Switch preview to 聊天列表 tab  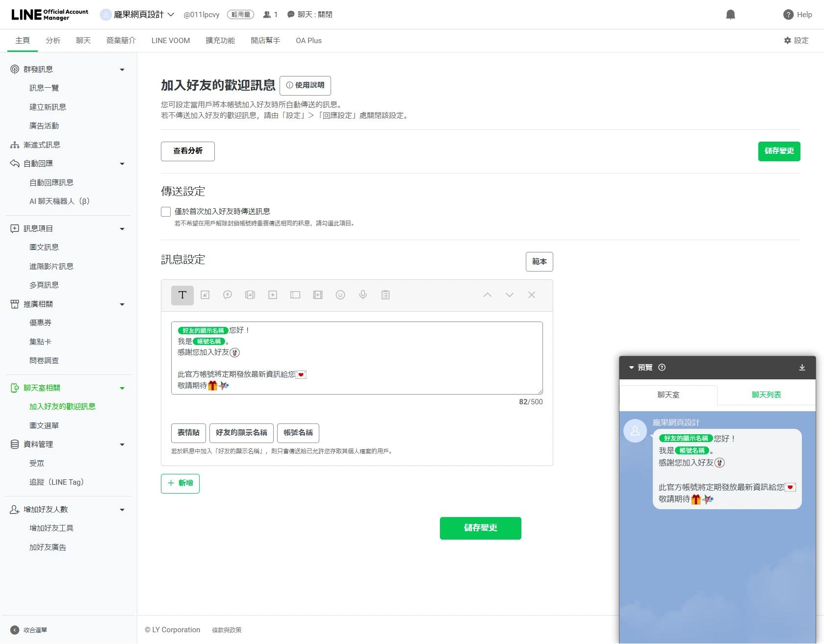click(x=767, y=395)
